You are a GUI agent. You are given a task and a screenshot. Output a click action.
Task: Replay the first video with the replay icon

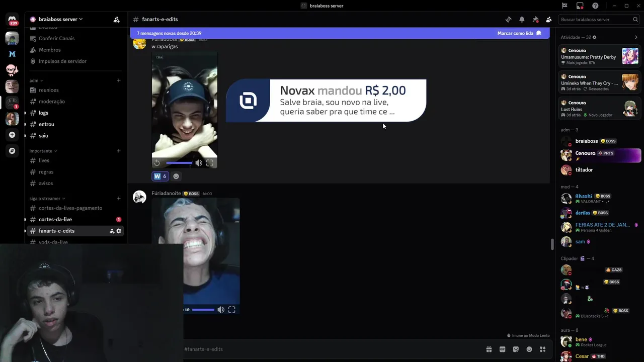tap(157, 163)
